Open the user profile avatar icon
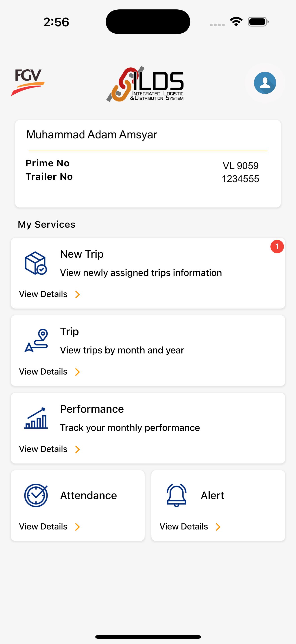This screenshot has height=644, width=296. [265, 83]
